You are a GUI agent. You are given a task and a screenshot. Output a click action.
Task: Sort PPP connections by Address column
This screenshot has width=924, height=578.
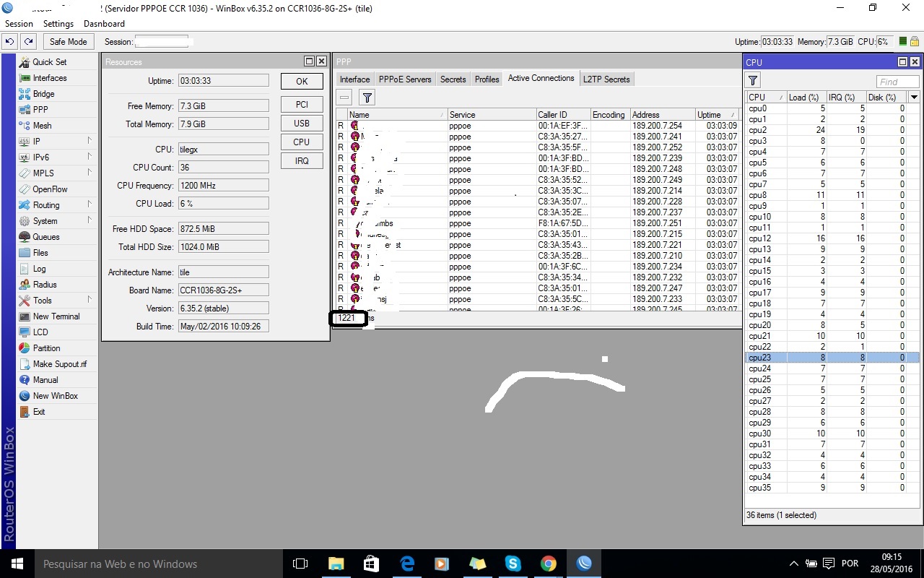click(x=662, y=115)
